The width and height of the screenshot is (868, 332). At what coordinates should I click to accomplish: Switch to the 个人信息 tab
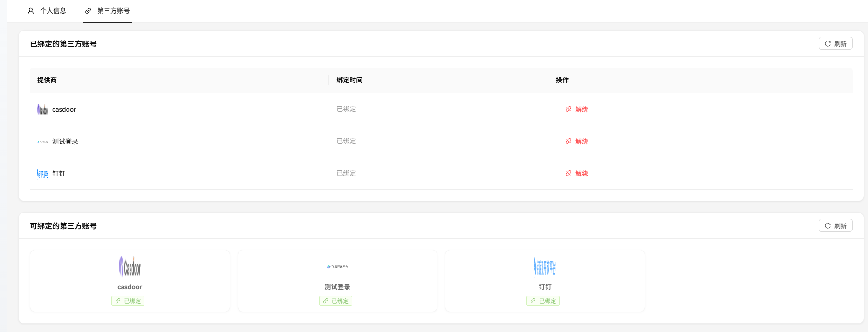(x=47, y=11)
